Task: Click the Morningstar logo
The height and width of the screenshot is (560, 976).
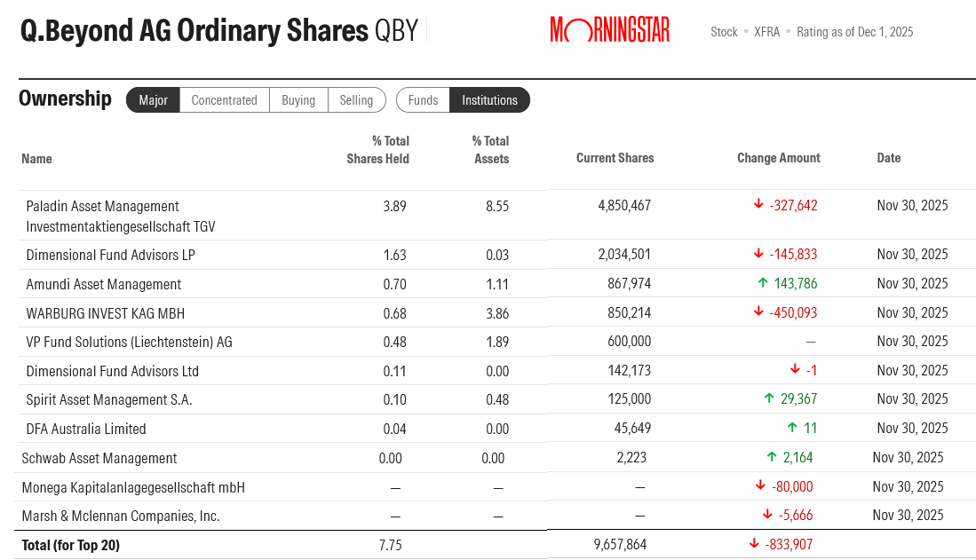Action: (609, 30)
